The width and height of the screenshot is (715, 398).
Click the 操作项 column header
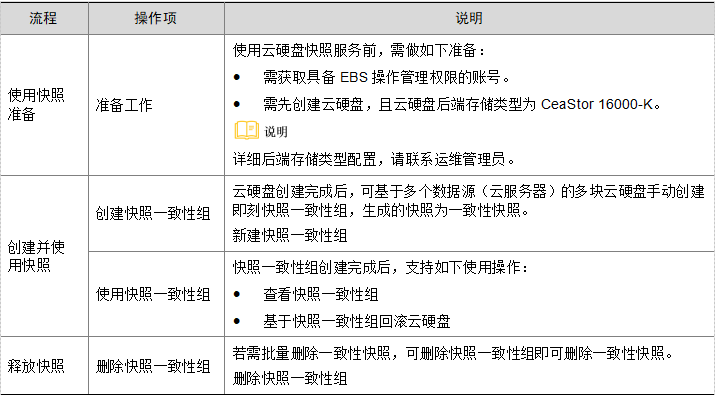pyautogui.click(x=156, y=18)
